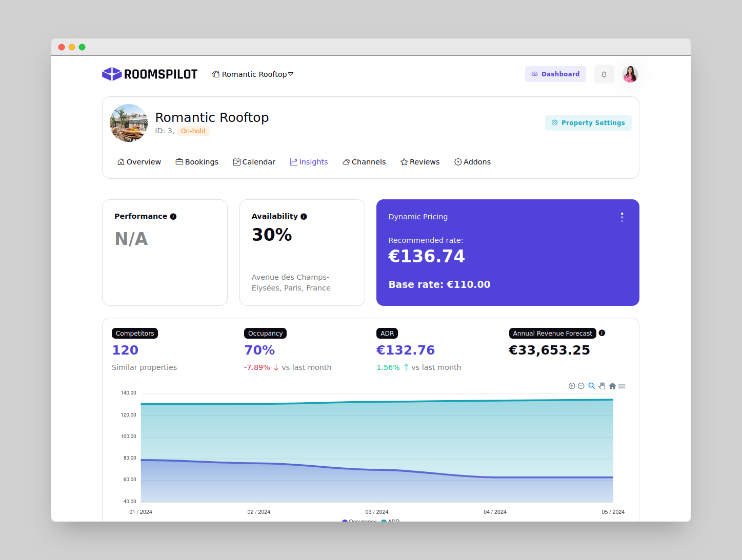Click the 03 / 2024 axis label
The width and height of the screenshot is (742, 560).
(377, 512)
